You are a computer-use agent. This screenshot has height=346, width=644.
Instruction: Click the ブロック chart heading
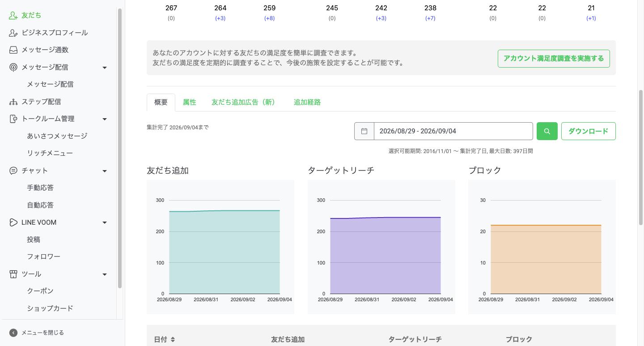pyautogui.click(x=485, y=171)
